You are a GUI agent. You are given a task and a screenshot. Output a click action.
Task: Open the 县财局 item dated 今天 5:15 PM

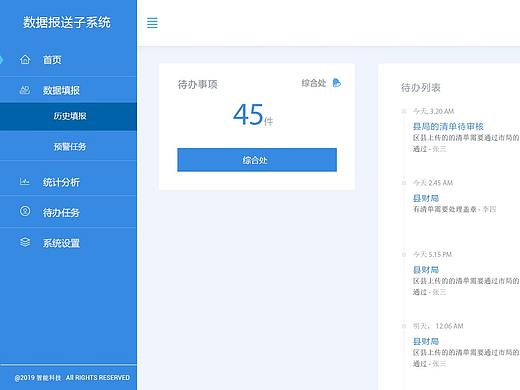point(426,270)
